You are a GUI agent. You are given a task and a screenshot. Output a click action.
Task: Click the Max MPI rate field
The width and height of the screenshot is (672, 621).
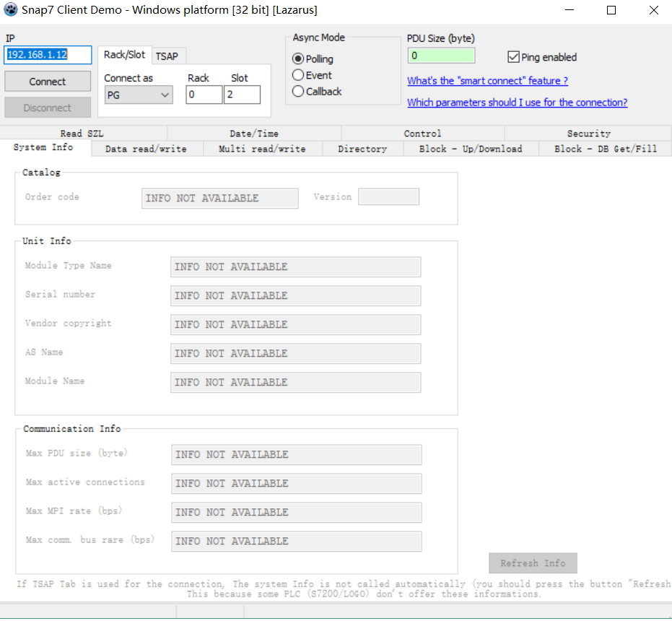coord(297,513)
